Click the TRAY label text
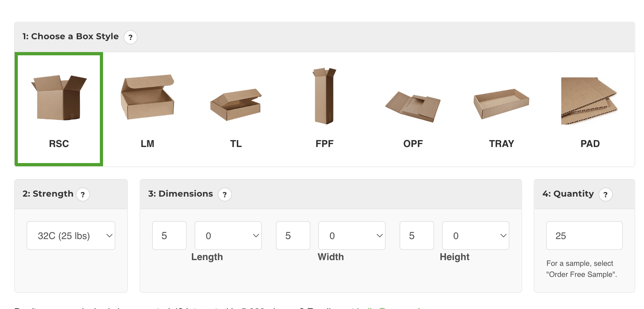Screen dimensions: 644x309 [501, 144]
